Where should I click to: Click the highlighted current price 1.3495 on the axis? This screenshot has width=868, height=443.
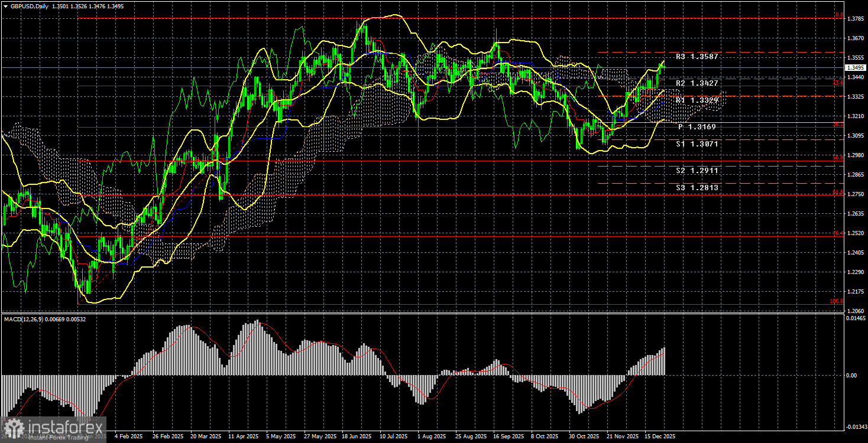(856, 68)
